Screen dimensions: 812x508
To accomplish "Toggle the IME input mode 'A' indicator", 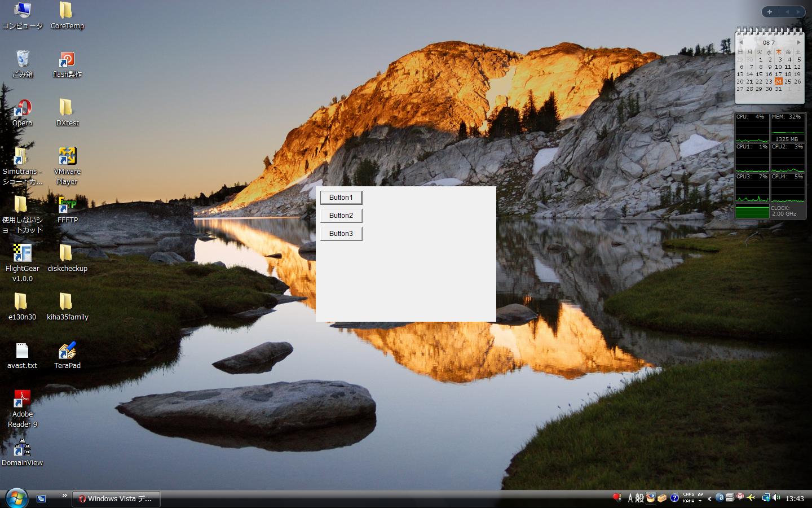I will click(630, 498).
